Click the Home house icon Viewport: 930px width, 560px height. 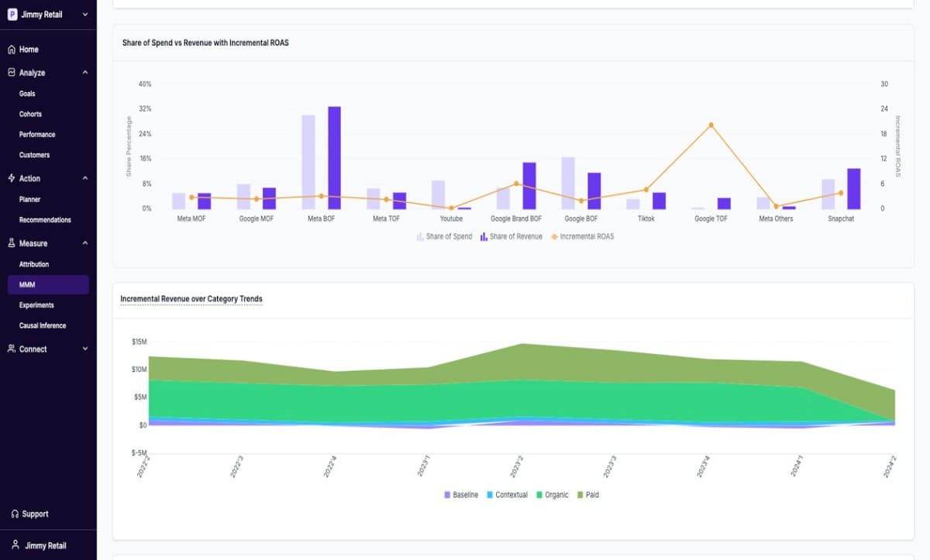(12, 50)
